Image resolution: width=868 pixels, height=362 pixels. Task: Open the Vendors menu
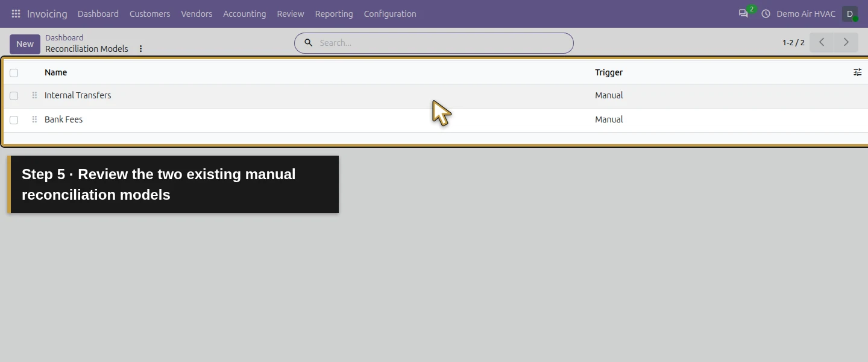pos(197,14)
